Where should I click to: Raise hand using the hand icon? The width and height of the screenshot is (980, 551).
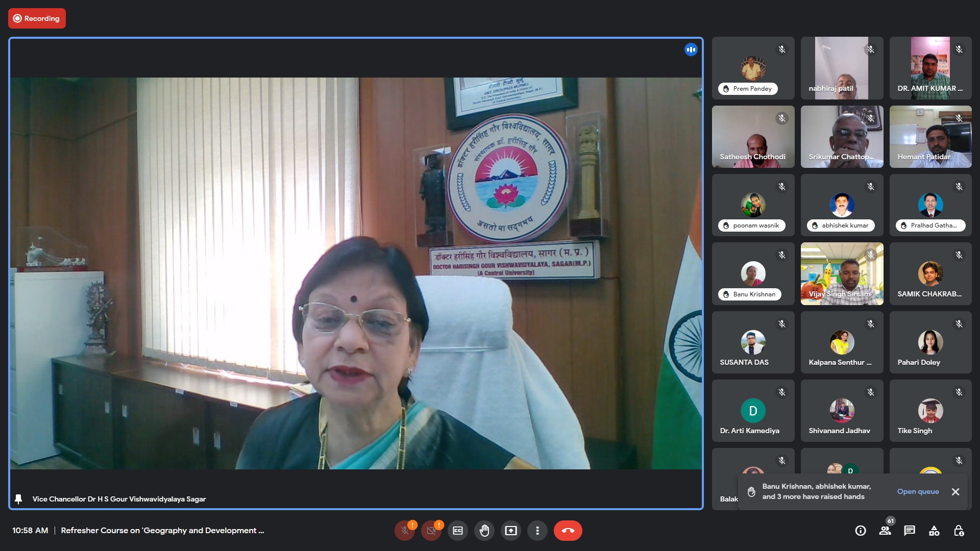[484, 531]
